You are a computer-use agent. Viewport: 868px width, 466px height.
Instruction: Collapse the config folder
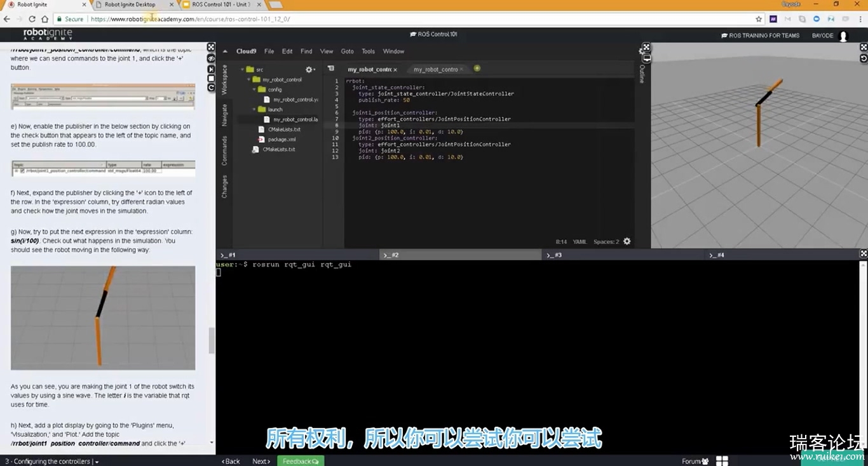pyautogui.click(x=254, y=90)
